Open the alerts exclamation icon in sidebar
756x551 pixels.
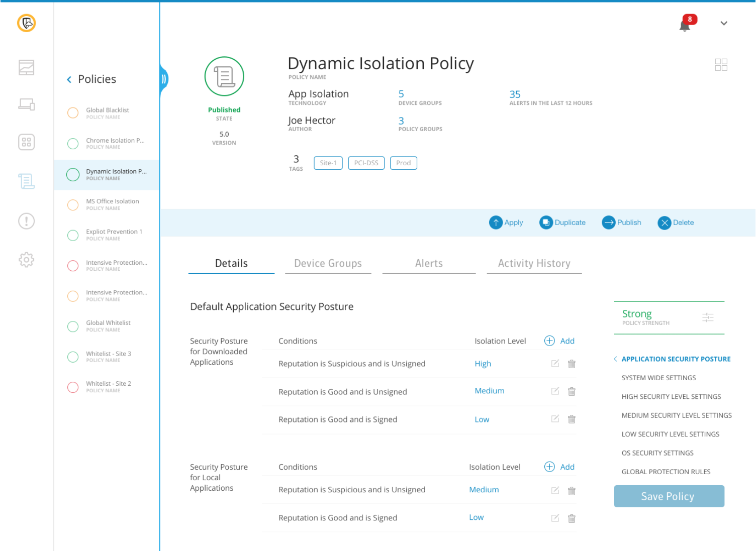point(27,221)
